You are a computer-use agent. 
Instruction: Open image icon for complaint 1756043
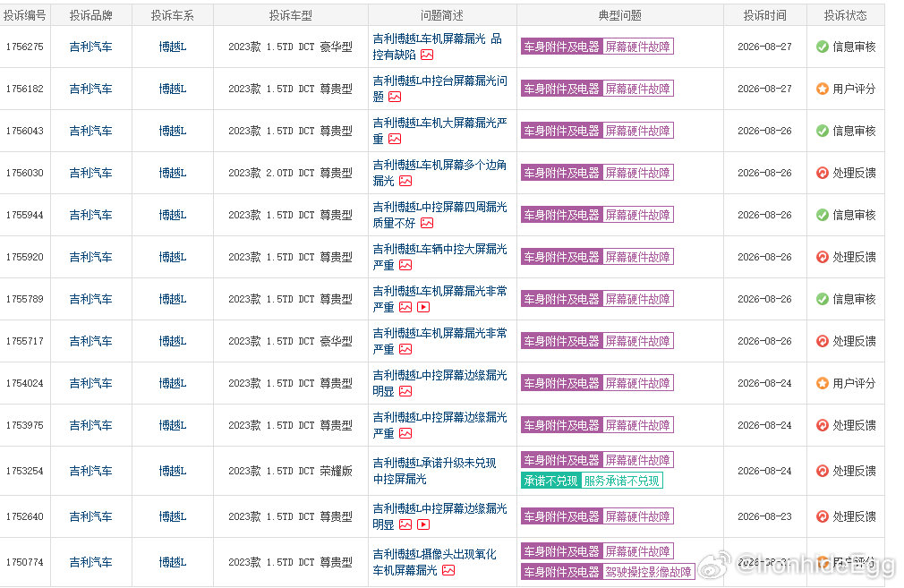point(395,139)
